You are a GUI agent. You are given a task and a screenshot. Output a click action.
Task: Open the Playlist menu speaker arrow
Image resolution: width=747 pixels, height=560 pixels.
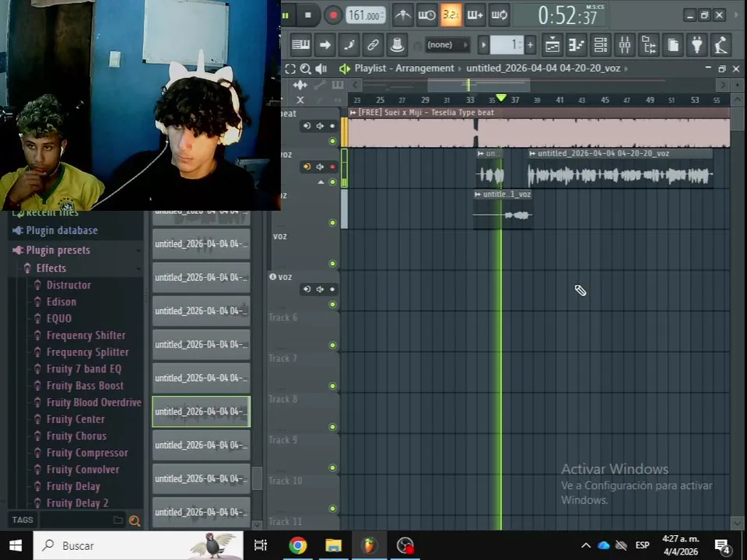344,69
